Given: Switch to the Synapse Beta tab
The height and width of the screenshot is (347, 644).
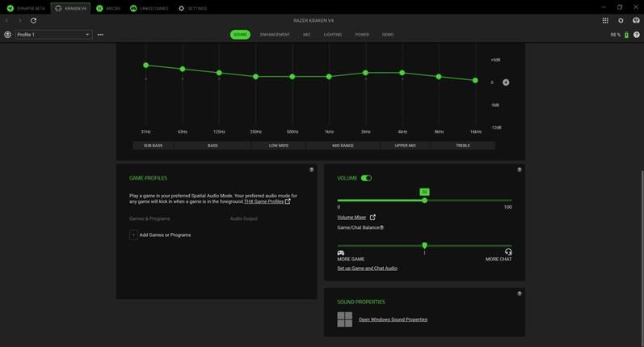Looking at the screenshot, I should pos(27,8).
